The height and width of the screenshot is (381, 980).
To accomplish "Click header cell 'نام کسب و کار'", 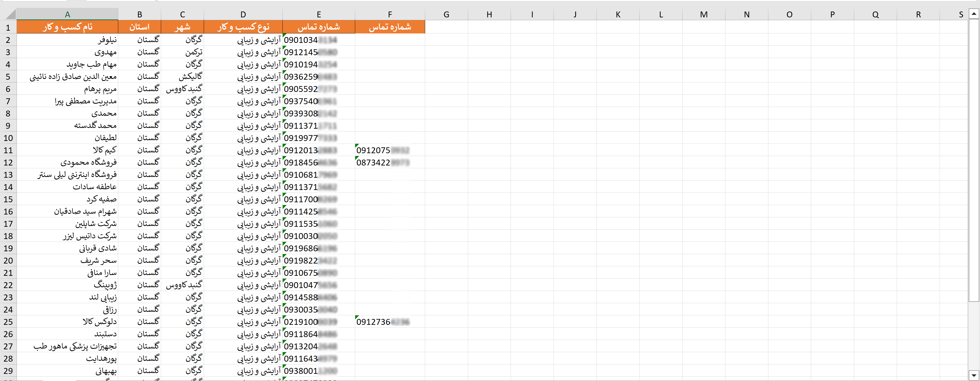I will tap(67, 27).
